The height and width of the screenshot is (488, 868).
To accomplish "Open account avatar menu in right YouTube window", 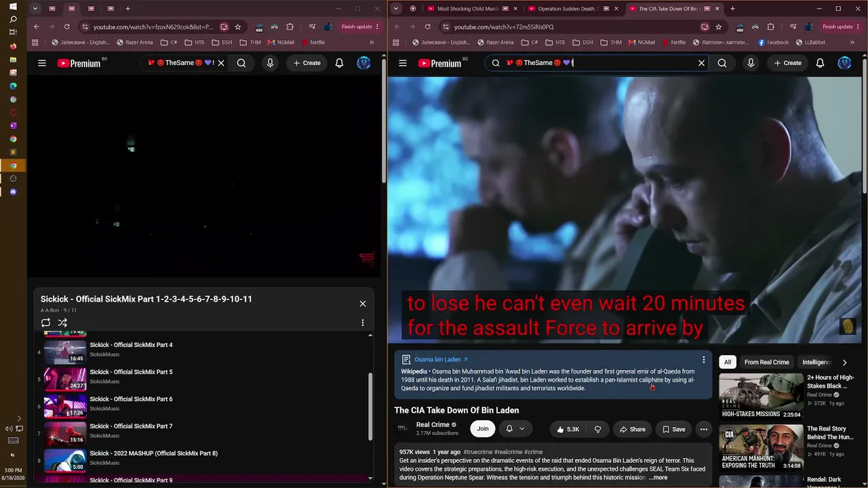I will [x=844, y=63].
